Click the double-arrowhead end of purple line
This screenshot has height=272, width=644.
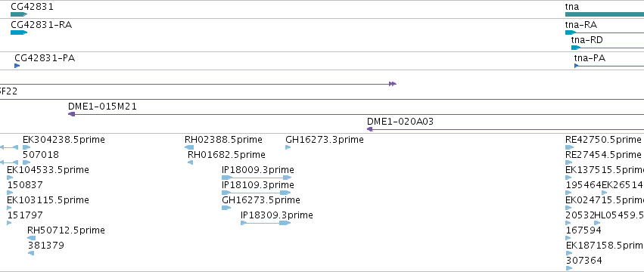pos(393,84)
